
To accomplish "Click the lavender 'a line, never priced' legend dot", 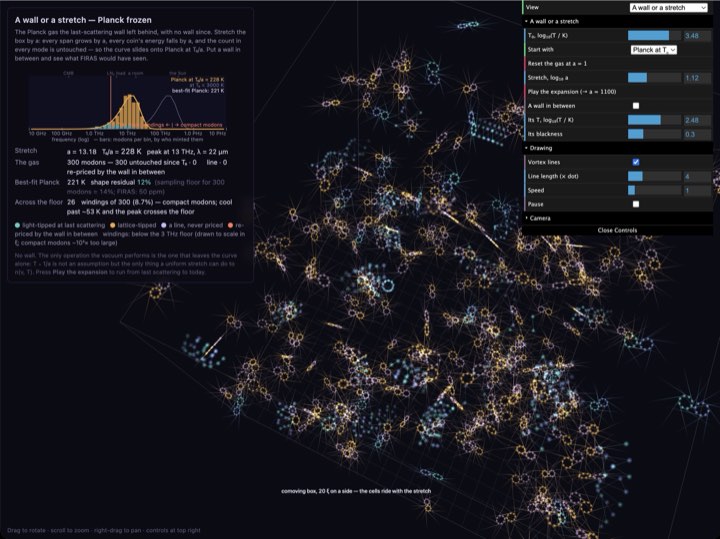I will [x=164, y=225].
